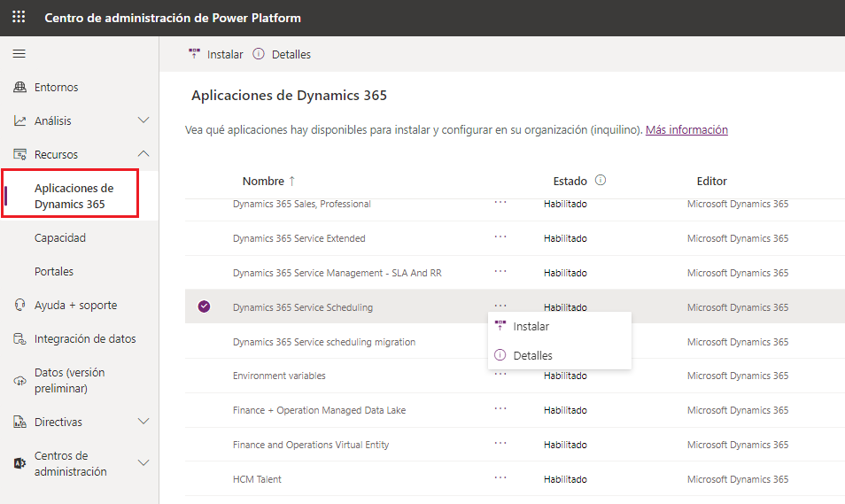The height and width of the screenshot is (504, 845).
Task: Open Integración de datos in sidebar
Action: tap(85, 339)
